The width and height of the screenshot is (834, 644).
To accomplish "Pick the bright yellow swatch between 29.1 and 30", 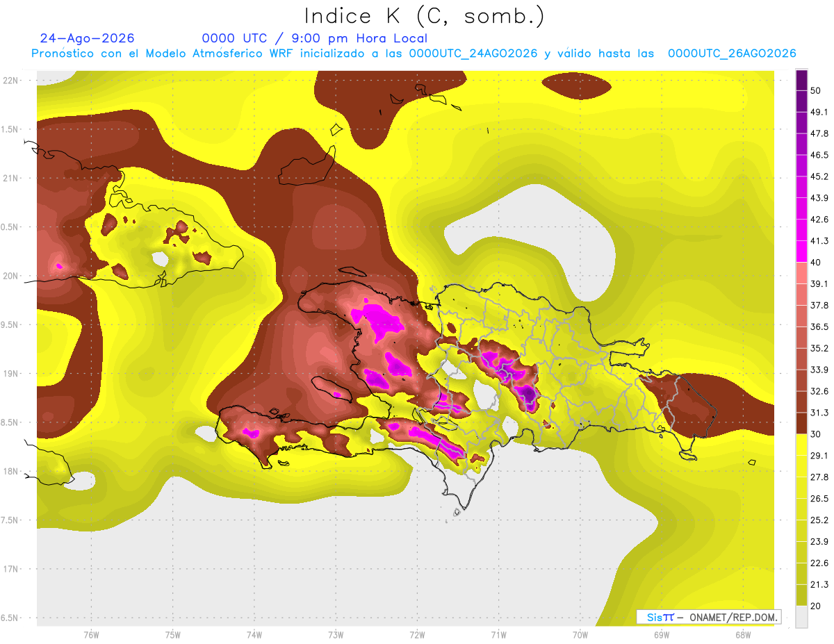I will point(801,445).
